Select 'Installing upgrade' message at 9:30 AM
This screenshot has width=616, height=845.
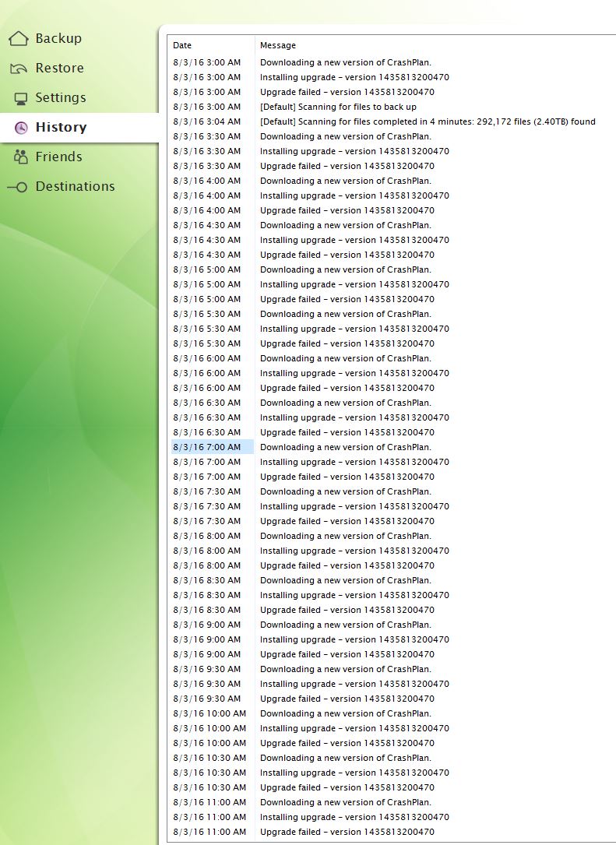tap(354, 684)
